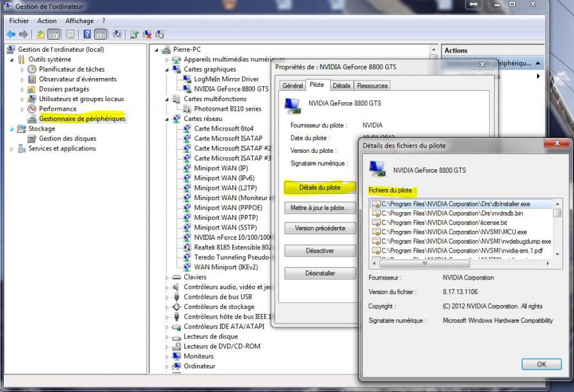Expand Contrôleurs de bus USB category
Viewport: 574px width, 392px height.
[x=167, y=297]
